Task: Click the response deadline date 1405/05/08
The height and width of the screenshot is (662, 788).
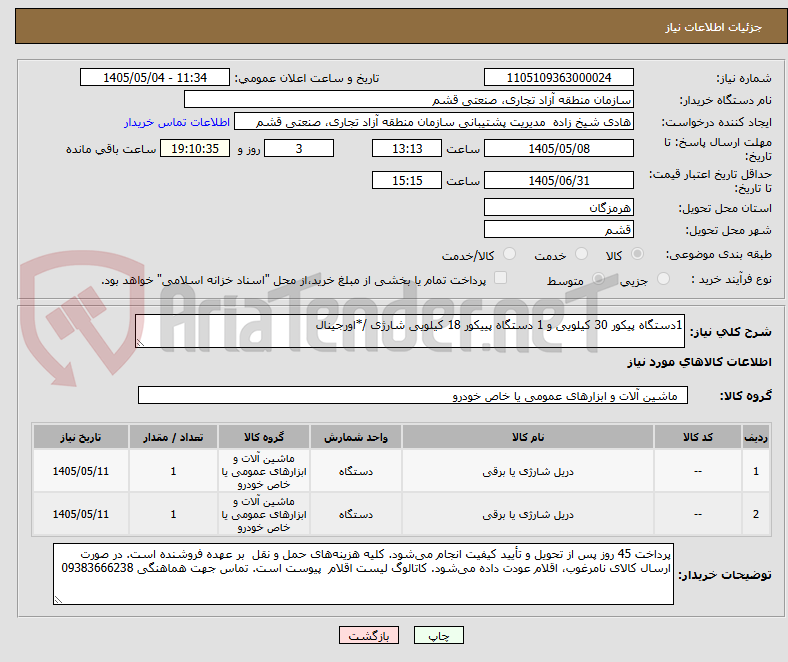Action: pyautogui.click(x=558, y=148)
